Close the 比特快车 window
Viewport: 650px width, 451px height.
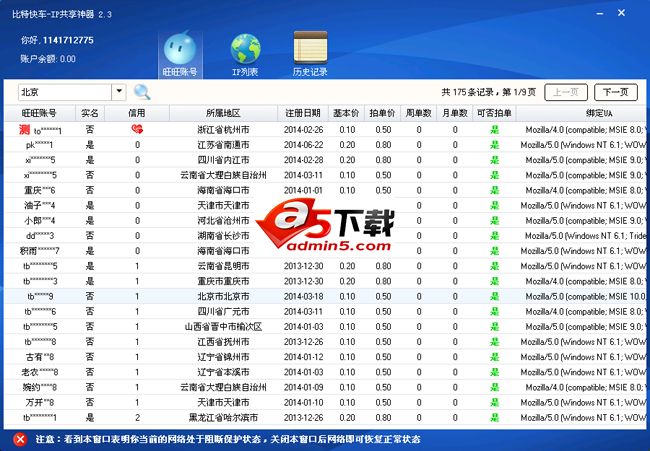[621, 13]
